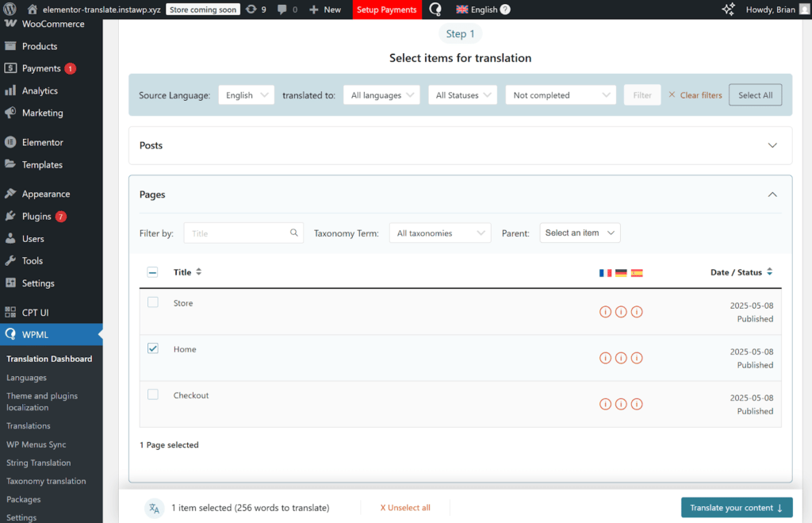Image resolution: width=812 pixels, height=523 pixels.
Task: Tick the Checkout page checkbox
Action: click(x=153, y=394)
